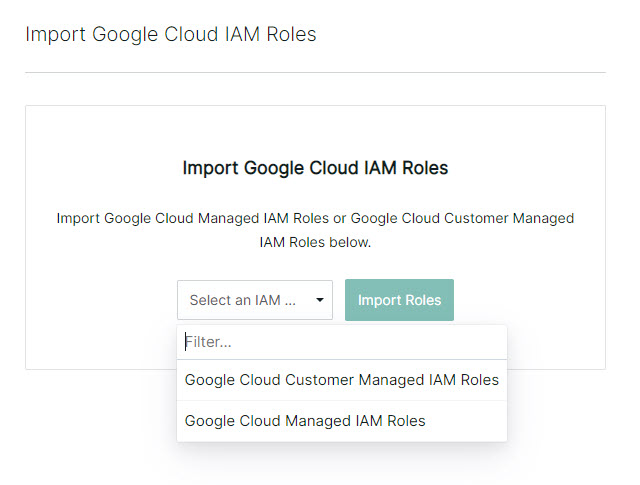Click the Import Roles button
The height and width of the screenshot is (485, 640).
click(x=399, y=300)
